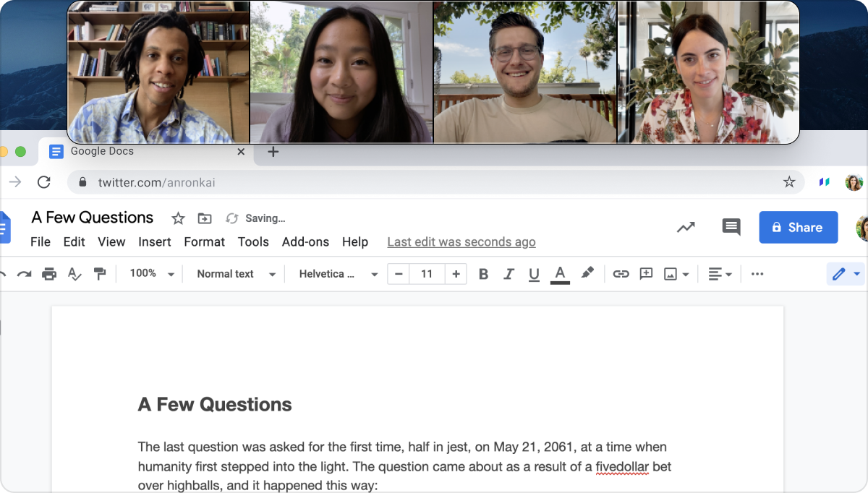Open comment history speech bubble icon
Screen dimensions: 868x493
731,227
